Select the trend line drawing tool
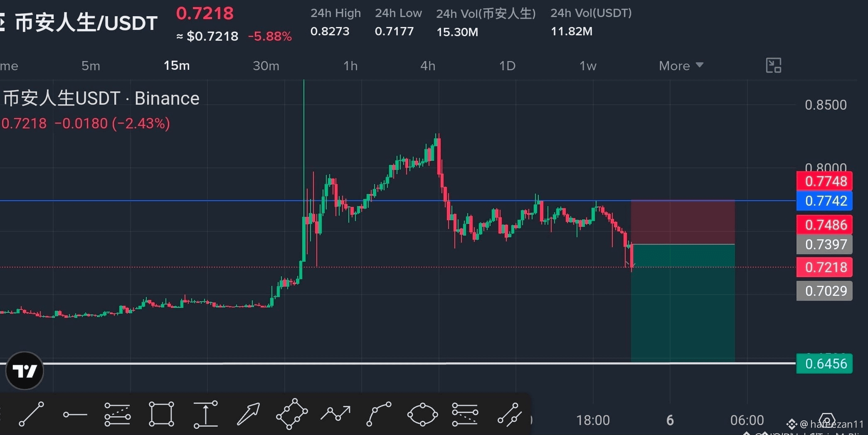The height and width of the screenshot is (435, 868). point(32,414)
